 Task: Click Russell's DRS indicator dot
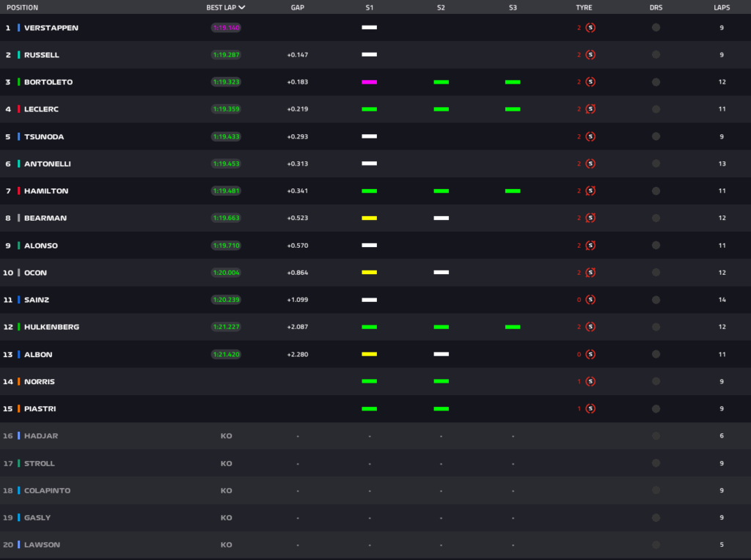tap(656, 55)
